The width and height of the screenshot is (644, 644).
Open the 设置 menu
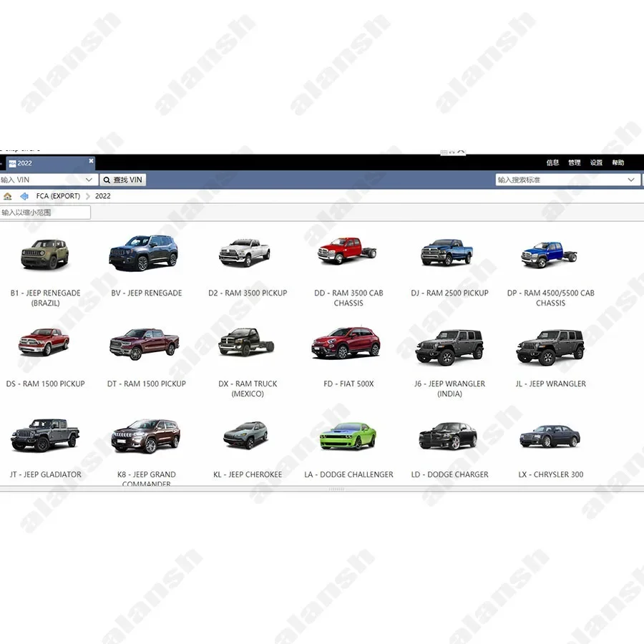[x=596, y=162]
